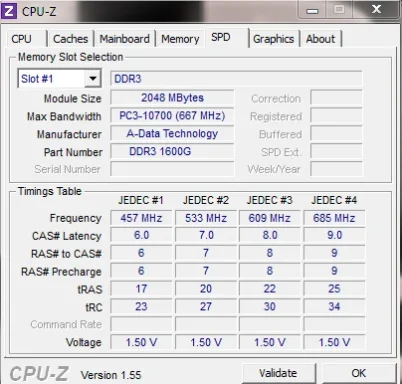The height and width of the screenshot is (384, 402).
Task: Click the JEDEC #1 column header
Action: 141,200
